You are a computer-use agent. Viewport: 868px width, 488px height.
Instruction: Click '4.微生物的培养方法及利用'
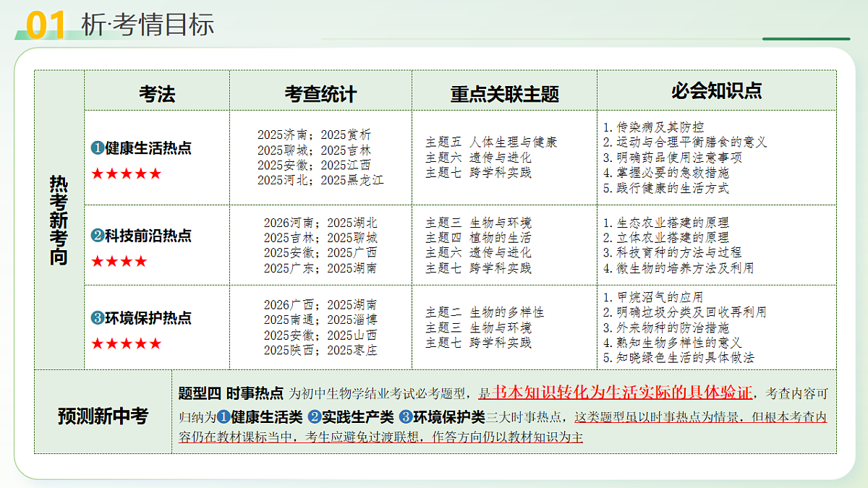678,268
